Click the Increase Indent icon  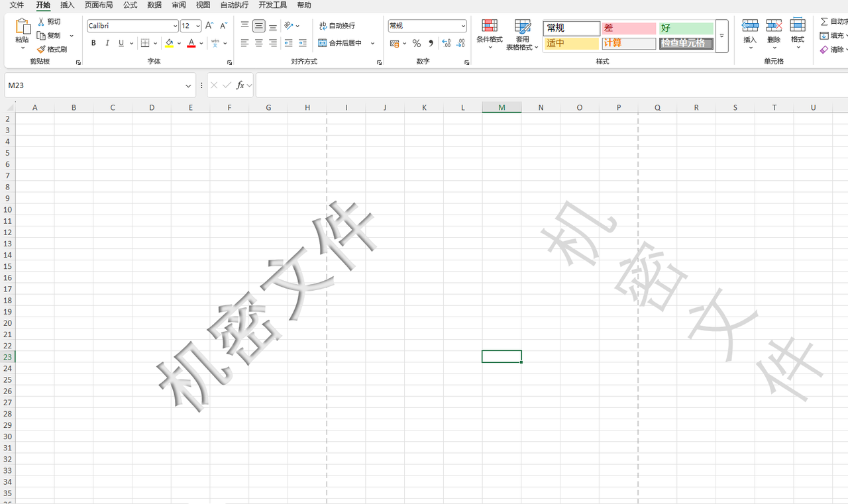click(302, 43)
